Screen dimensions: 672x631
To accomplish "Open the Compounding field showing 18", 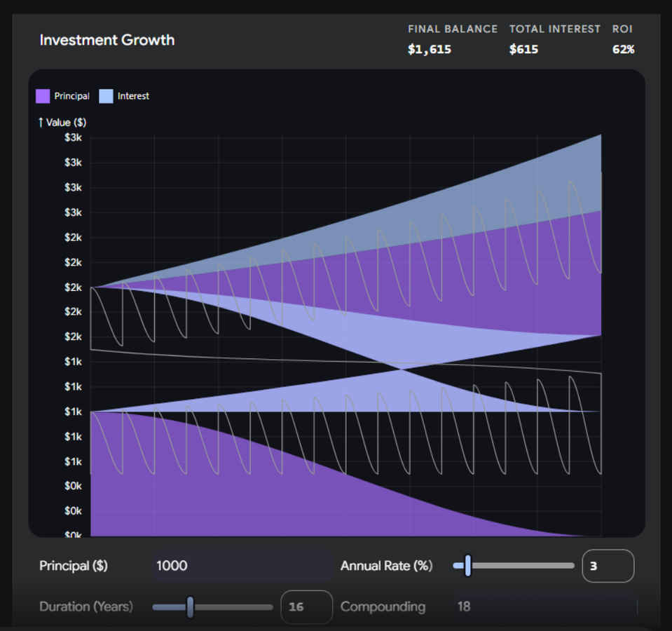I will (x=543, y=606).
